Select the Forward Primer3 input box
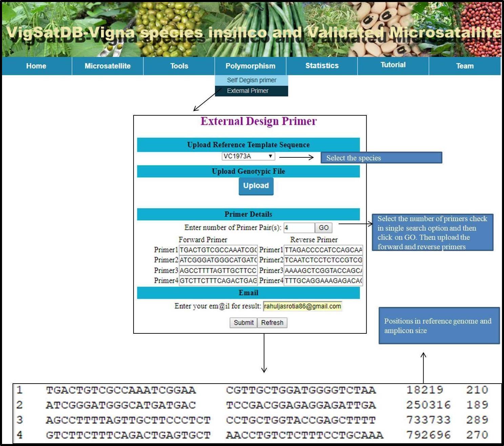Viewport: 504px width, 446px height. click(218, 271)
